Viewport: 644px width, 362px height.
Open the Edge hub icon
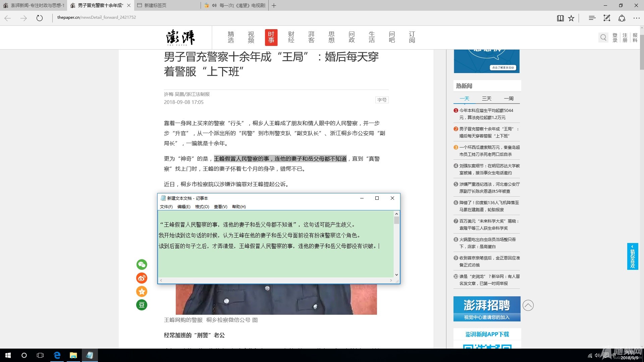(592, 18)
